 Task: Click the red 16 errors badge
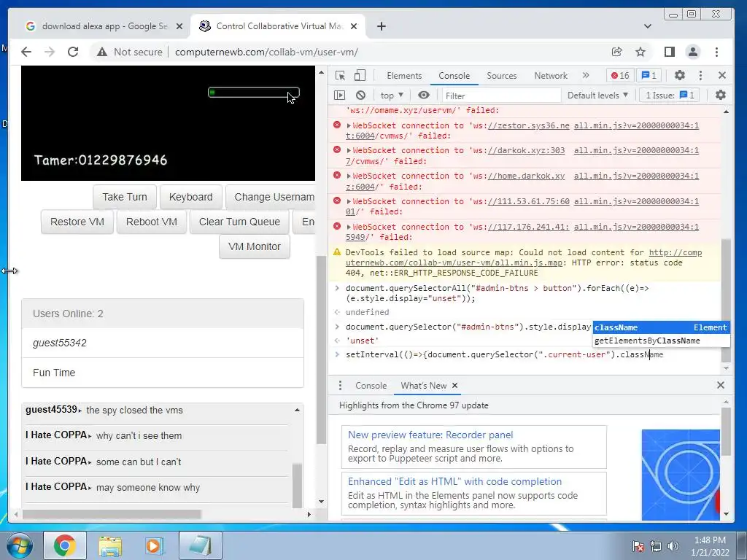(620, 75)
